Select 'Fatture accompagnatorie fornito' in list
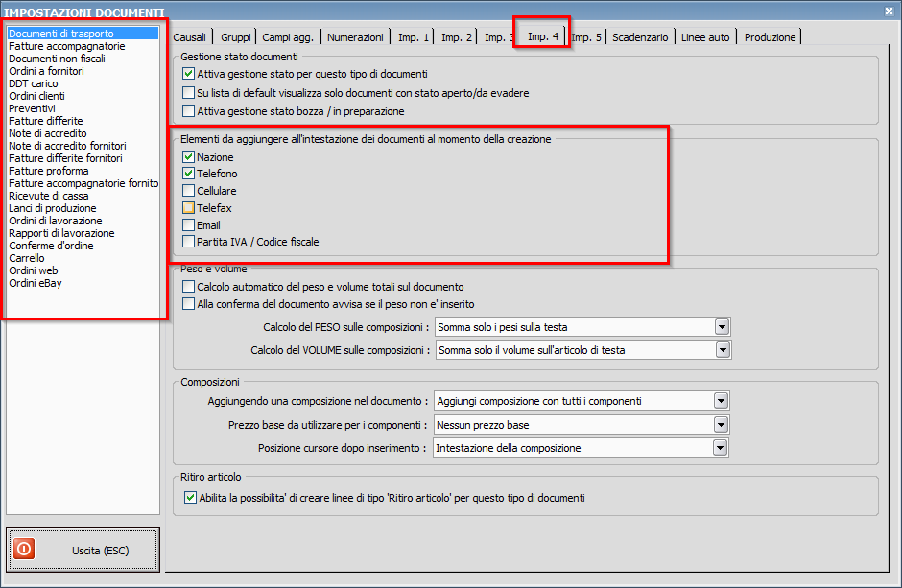 click(83, 183)
